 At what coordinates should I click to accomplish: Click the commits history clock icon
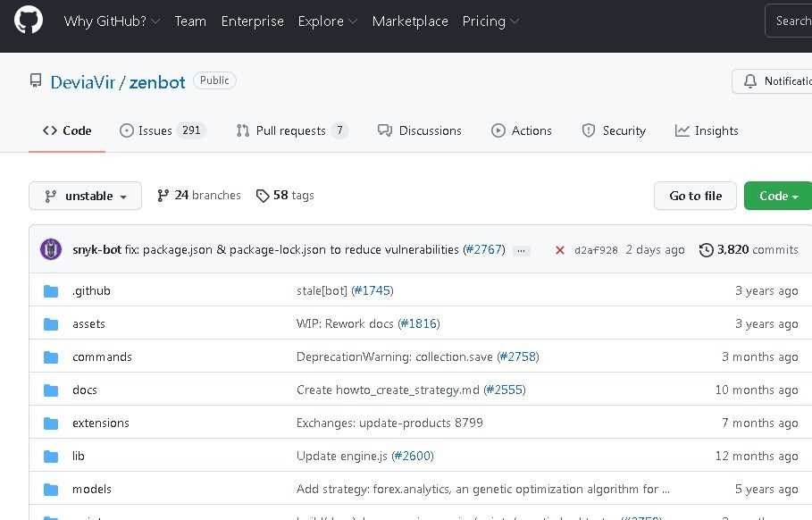707,250
